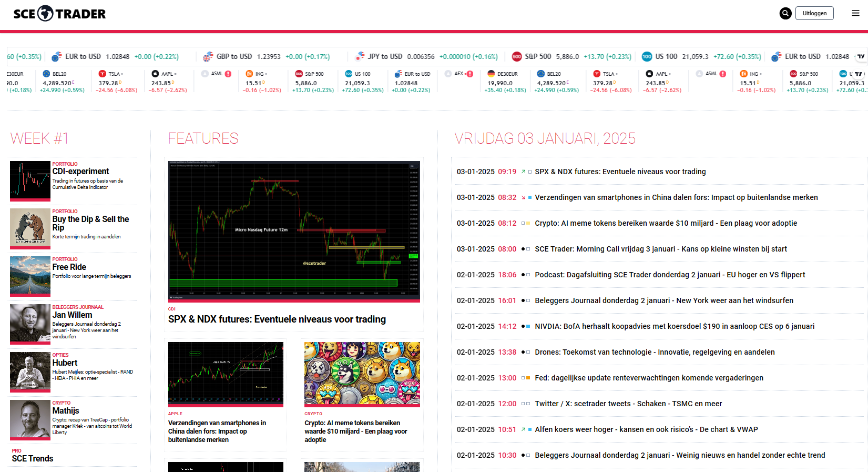
Task: Open the 08:12 Crypto AI meme tokens news item
Action: [666, 223]
